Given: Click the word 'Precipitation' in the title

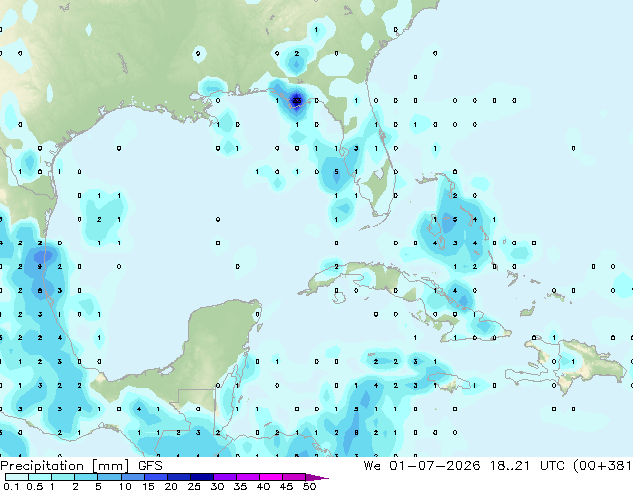Looking at the screenshot, I should pos(42,466).
